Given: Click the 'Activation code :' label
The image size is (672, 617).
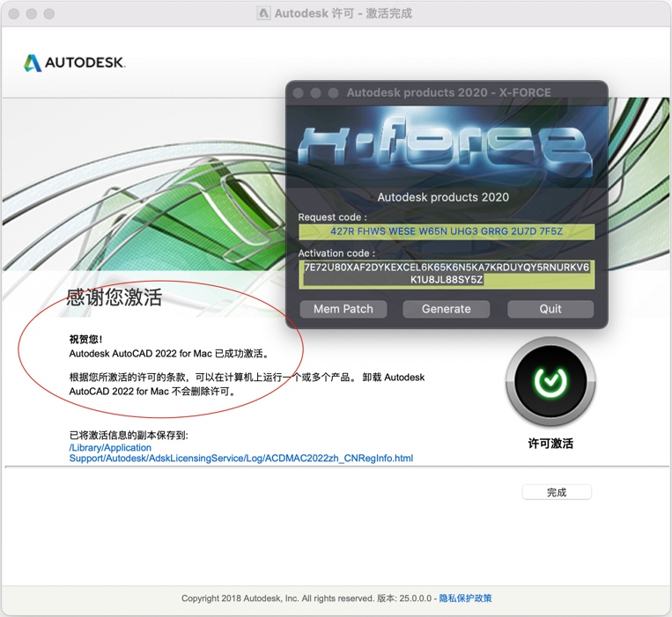Looking at the screenshot, I should click(336, 253).
